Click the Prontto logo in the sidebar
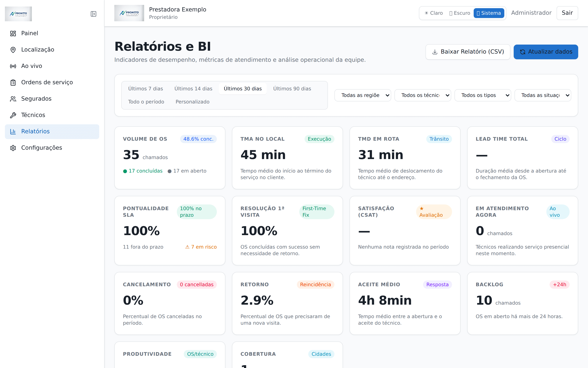The height and width of the screenshot is (368, 588). click(x=18, y=14)
